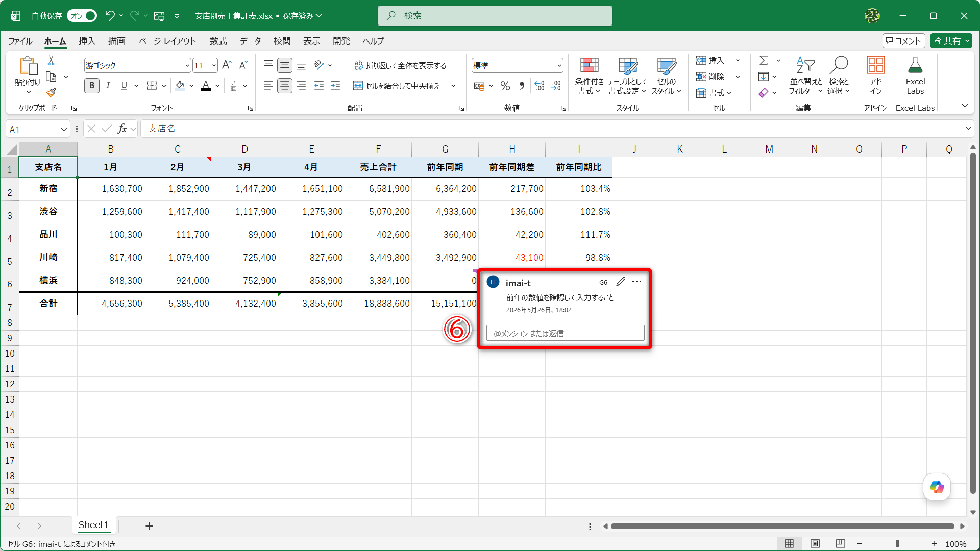Open the font size dropdown showing 11
Image resolution: width=980 pixels, height=551 pixels.
214,65
